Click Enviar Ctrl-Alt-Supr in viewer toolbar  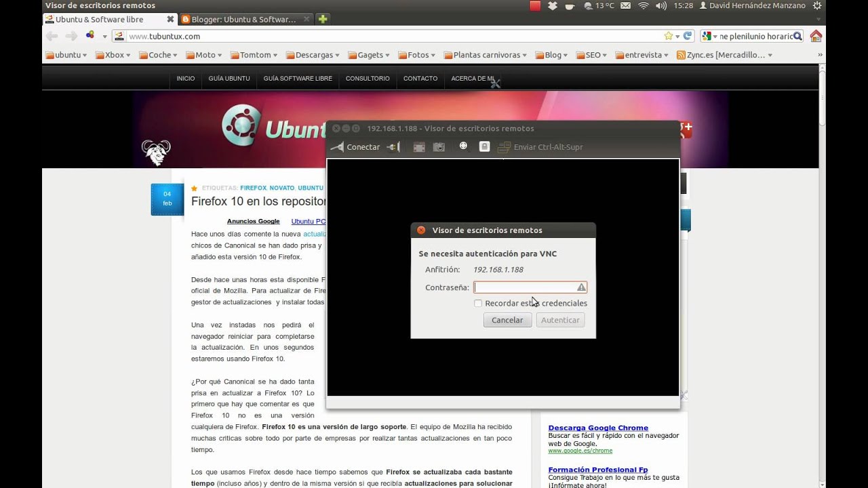pos(540,147)
